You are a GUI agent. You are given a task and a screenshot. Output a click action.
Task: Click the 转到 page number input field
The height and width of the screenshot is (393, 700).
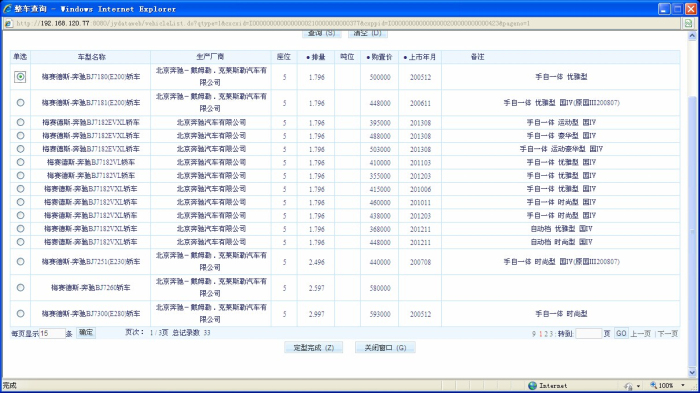pyautogui.click(x=588, y=333)
